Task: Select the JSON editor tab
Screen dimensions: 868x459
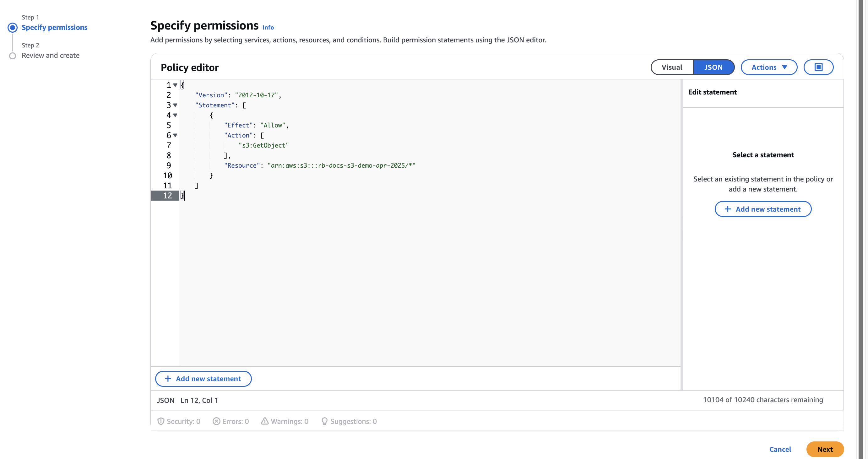Action: 713,67
